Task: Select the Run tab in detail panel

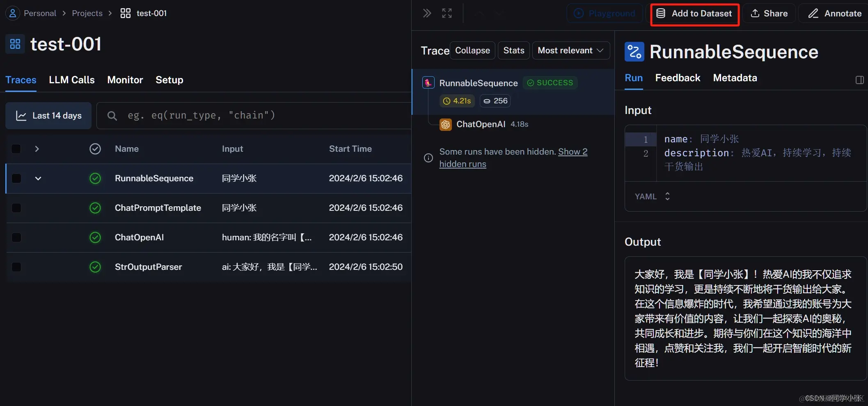Action: coord(634,78)
